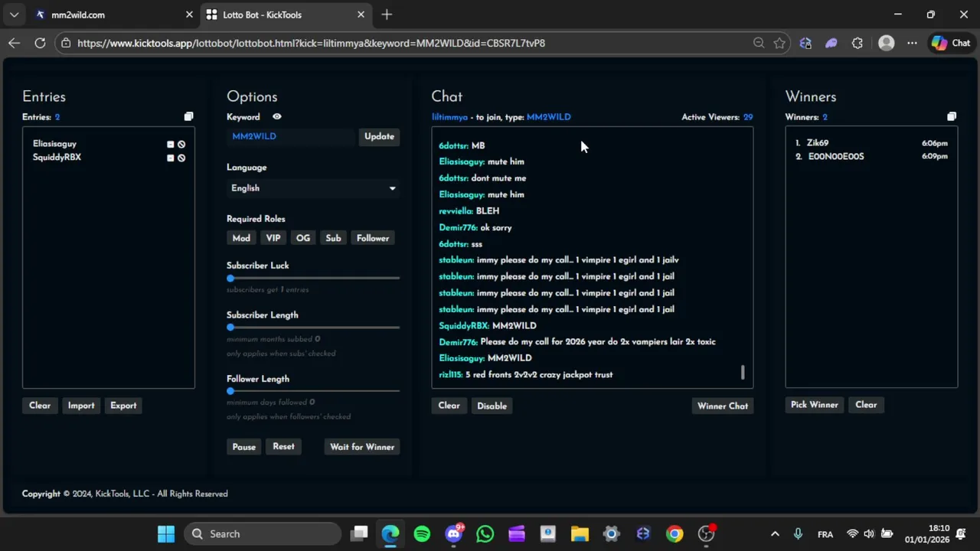Open Copilot Chat button

click(950, 43)
